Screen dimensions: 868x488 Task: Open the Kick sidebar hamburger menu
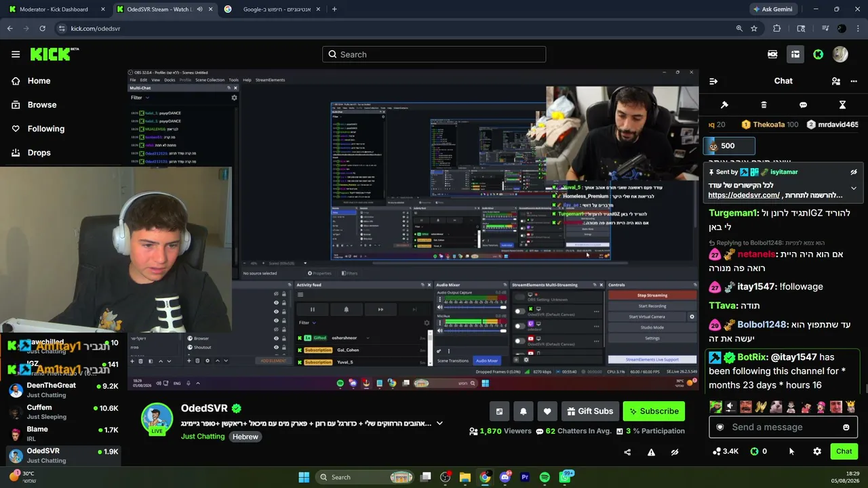(16, 54)
